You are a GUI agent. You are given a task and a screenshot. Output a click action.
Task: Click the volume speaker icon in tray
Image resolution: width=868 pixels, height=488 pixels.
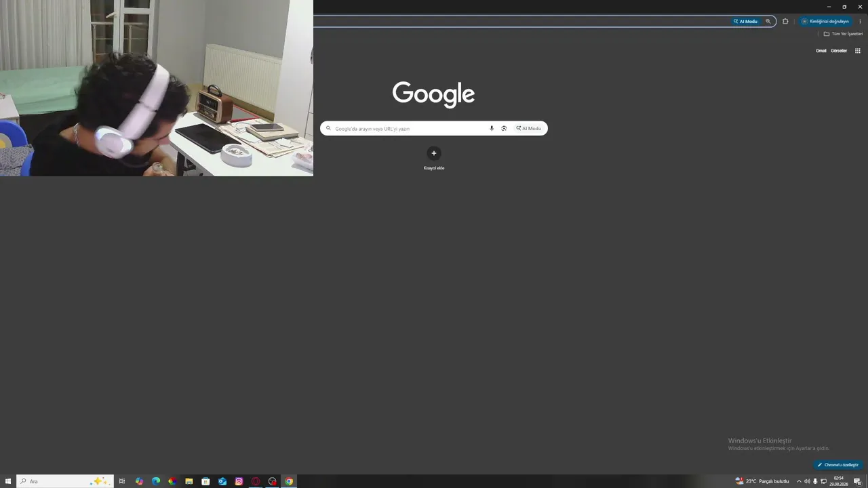coord(807,481)
